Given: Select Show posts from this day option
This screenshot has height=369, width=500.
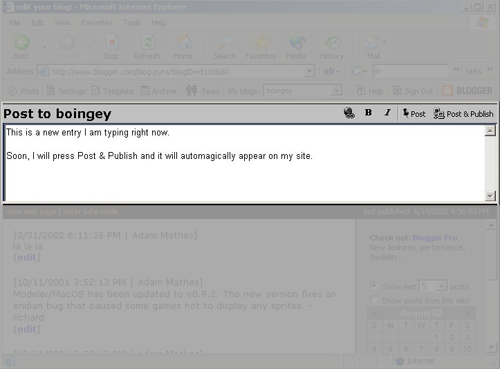Looking at the screenshot, I should click(374, 300).
